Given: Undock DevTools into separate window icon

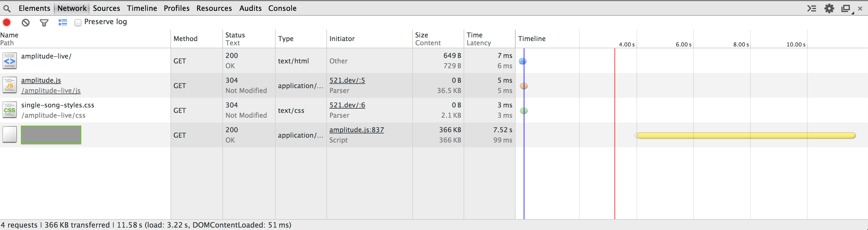Looking at the screenshot, I should click(x=847, y=8).
